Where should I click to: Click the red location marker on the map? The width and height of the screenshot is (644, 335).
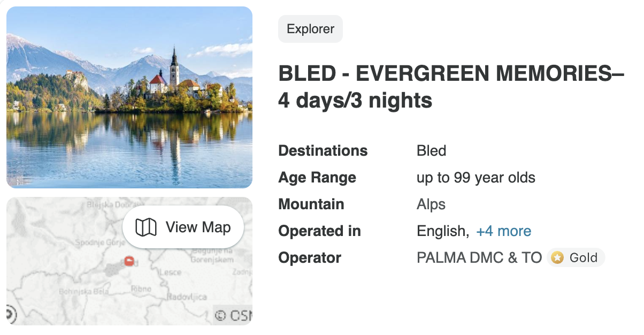(129, 261)
